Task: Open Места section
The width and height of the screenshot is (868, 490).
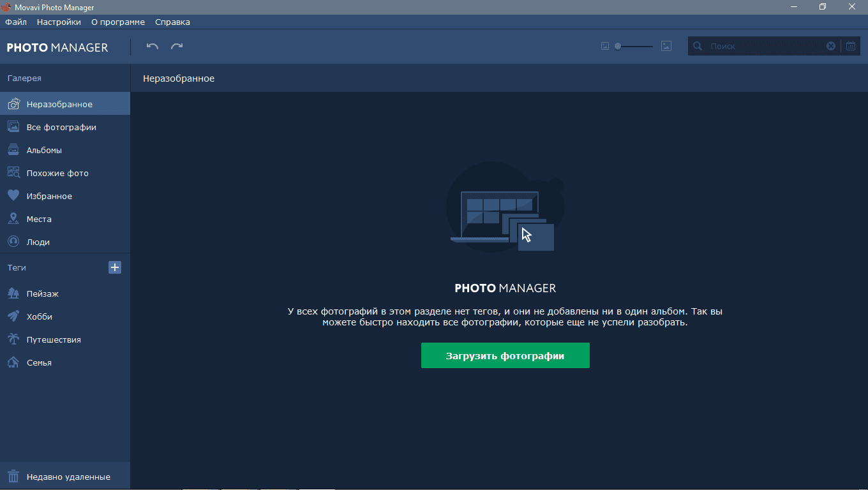Action: 65,219
